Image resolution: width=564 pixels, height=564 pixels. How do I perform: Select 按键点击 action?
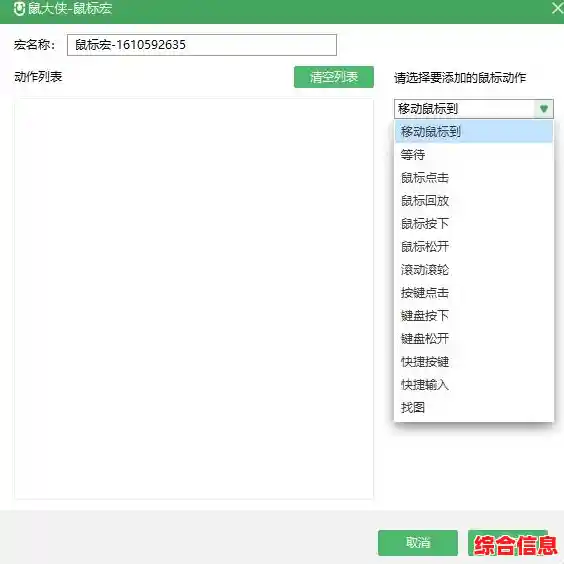[x=474, y=293]
